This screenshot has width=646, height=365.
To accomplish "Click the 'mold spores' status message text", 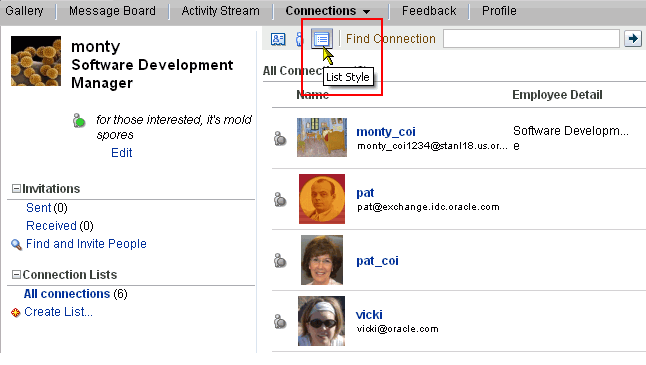I will [173, 127].
